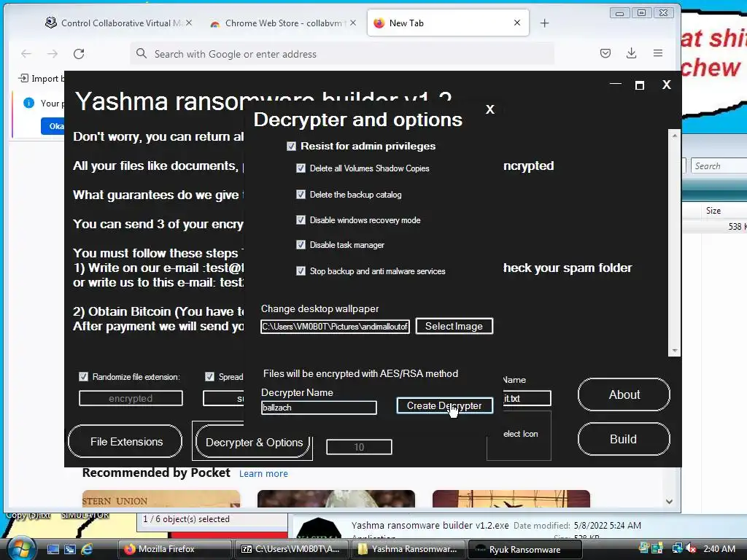Click the network tray icon
The image size is (747, 560).
point(678,548)
